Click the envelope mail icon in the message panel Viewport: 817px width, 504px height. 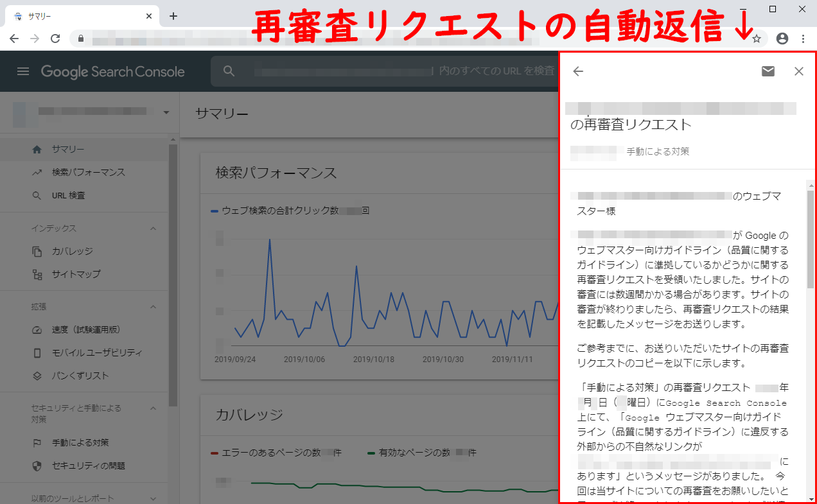tap(768, 71)
